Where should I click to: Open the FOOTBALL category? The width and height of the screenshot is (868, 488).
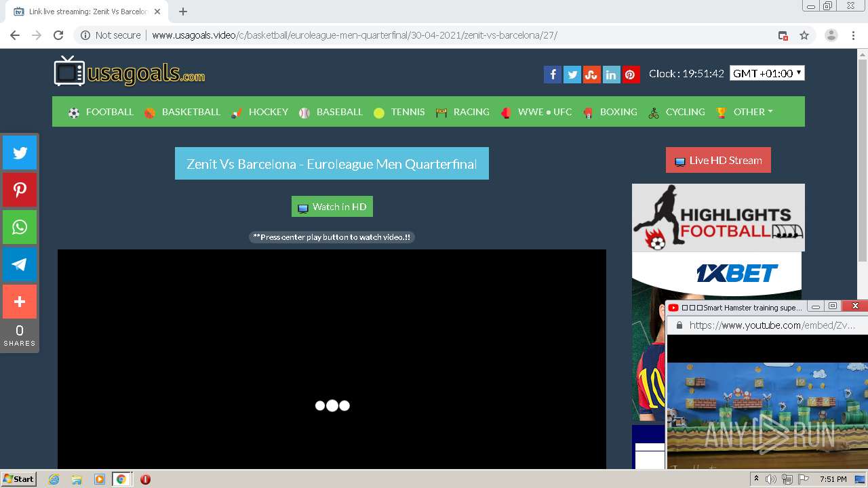tap(101, 112)
